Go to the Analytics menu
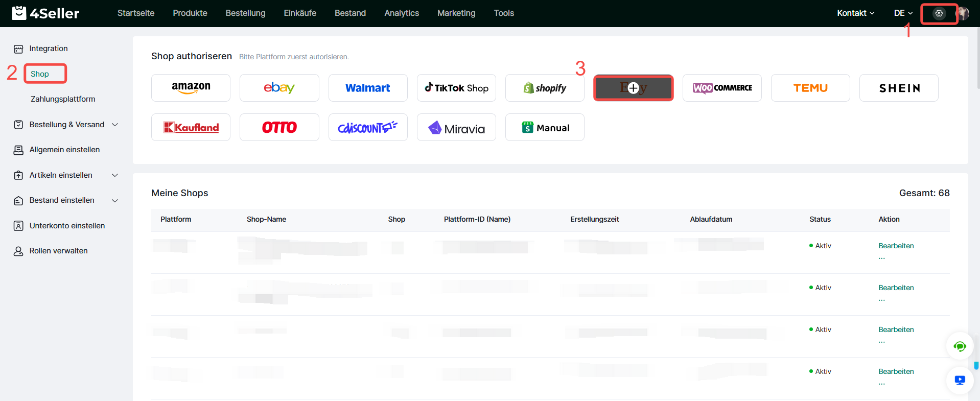Image resolution: width=980 pixels, height=401 pixels. 401,13
